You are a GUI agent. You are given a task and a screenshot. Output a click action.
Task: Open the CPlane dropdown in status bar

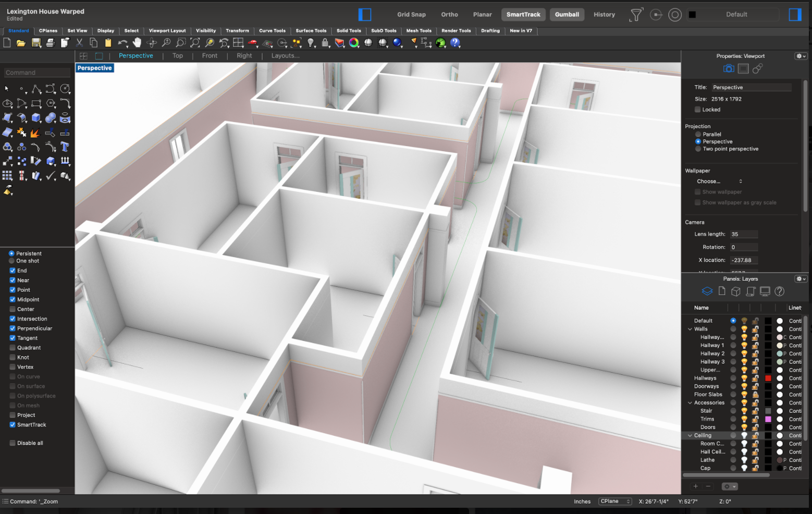click(x=615, y=501)
